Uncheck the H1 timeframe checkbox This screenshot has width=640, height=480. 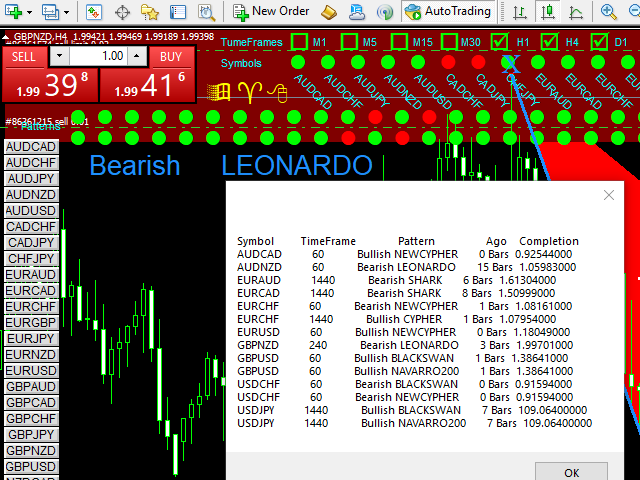click(500, 42)
